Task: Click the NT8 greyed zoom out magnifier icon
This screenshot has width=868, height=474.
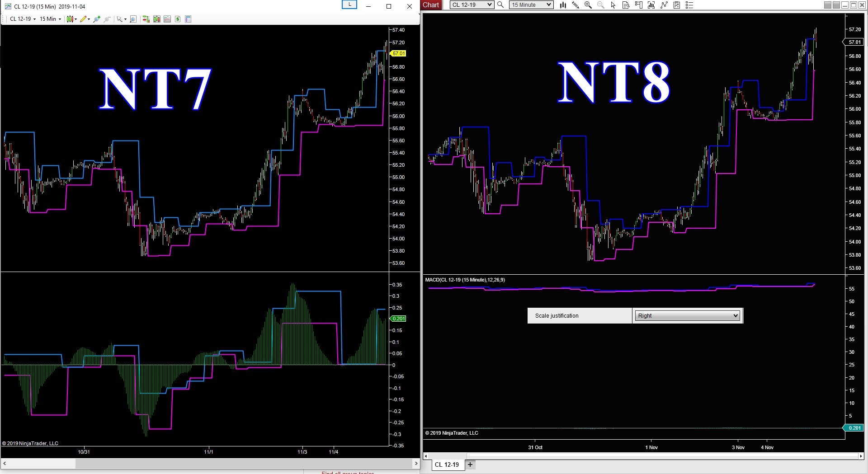Action: pyautogui.click(x=601, y=5)
